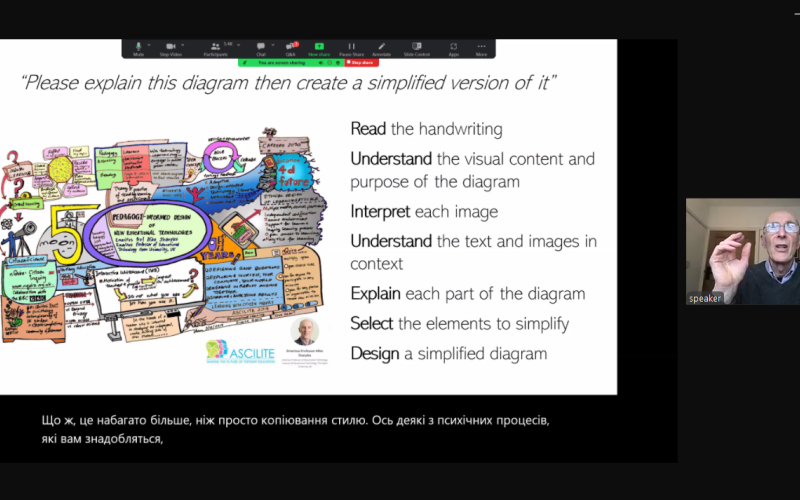Click the colorful sketchnote diagram on slide

163,237
